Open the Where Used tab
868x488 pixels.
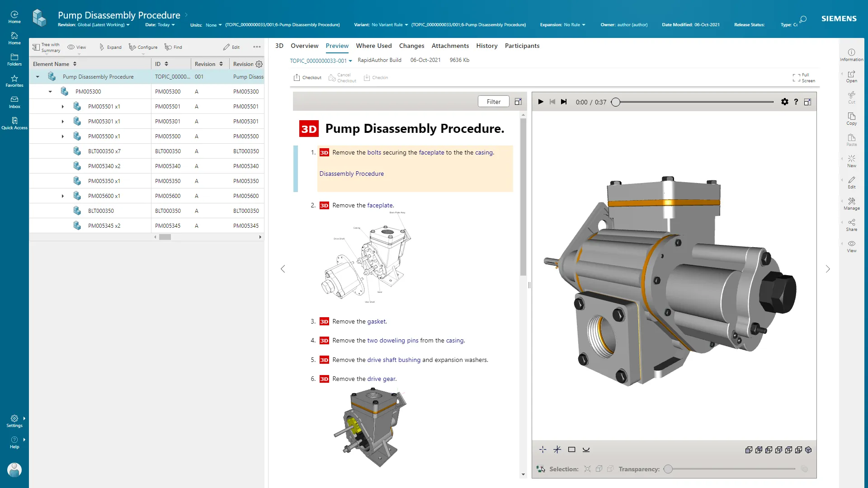click(373, 46)
